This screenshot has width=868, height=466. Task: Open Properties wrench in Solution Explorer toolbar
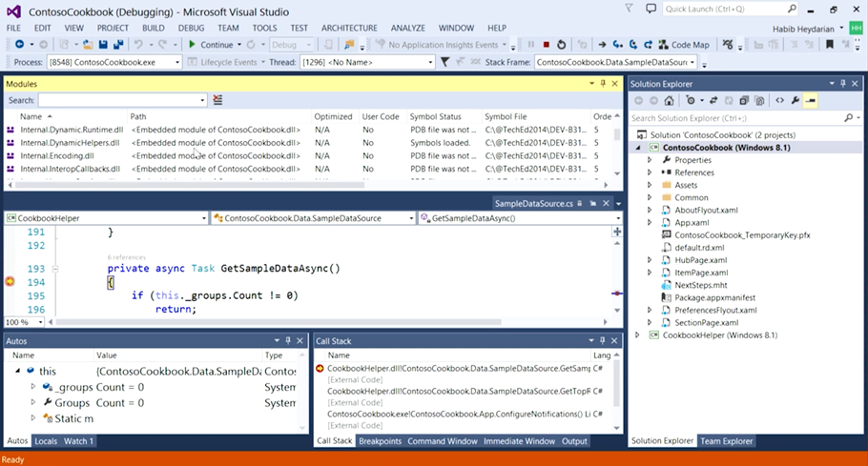click(795, 101)
